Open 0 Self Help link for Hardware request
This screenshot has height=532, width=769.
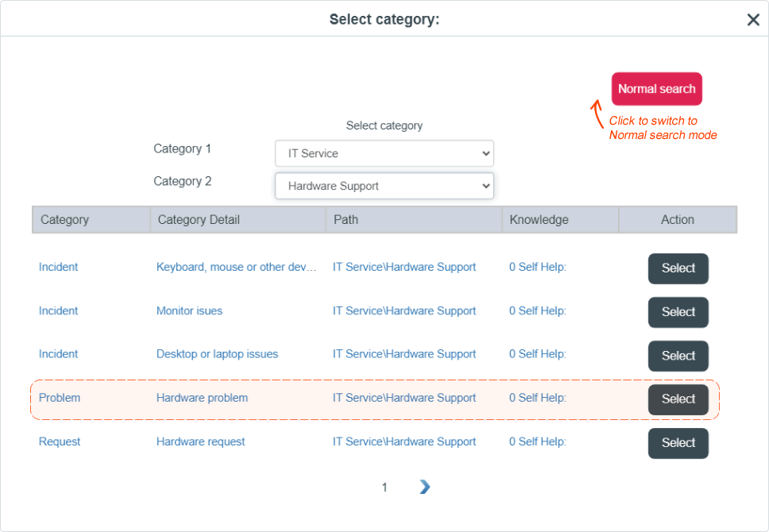coord(538,441)
